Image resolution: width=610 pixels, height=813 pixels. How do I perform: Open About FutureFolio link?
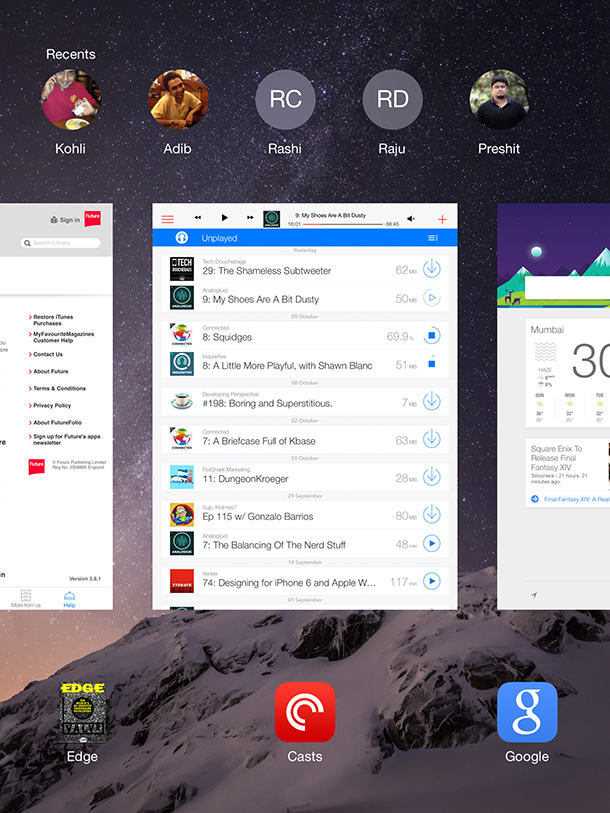(x=58, y=423)
